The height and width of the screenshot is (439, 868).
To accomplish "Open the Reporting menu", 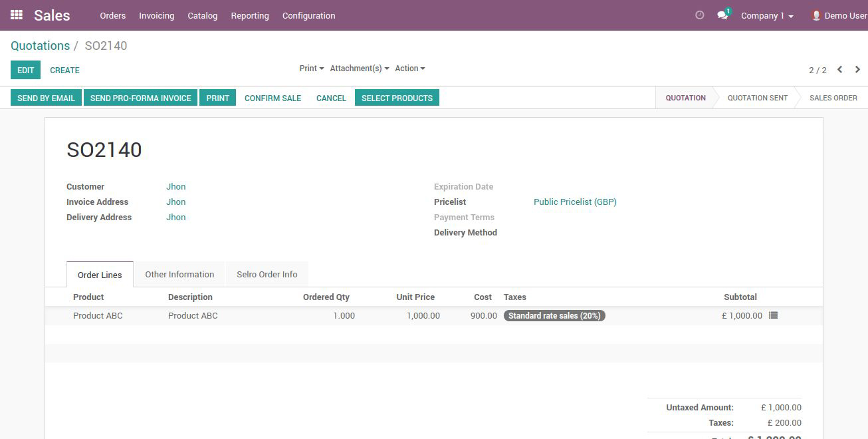I will (250, 15).
